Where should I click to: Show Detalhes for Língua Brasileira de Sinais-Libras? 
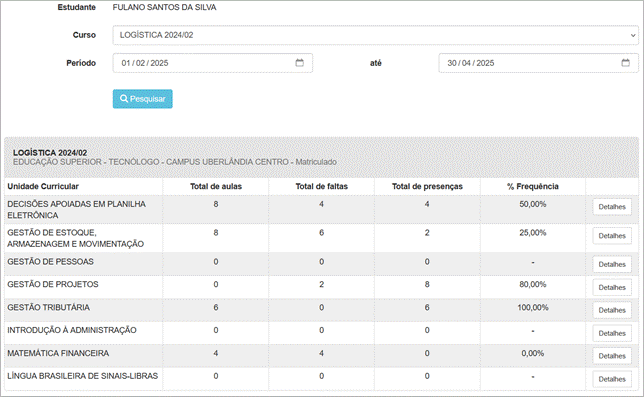[x=612, y=379]
